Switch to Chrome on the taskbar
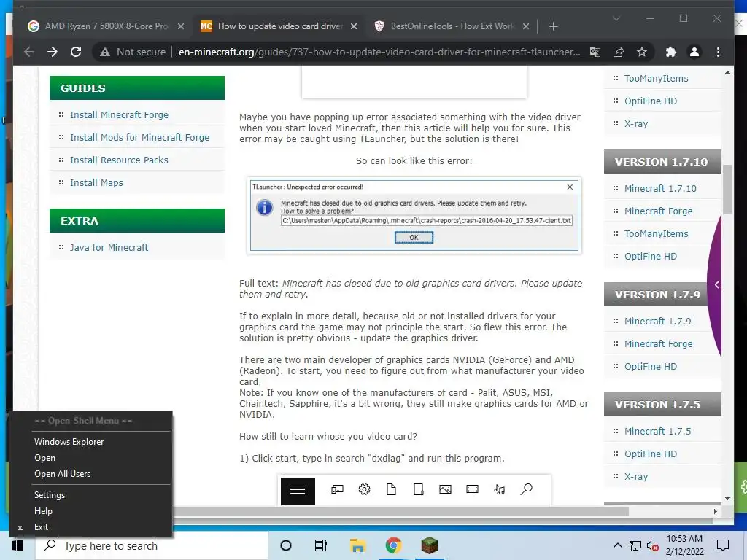 (x=393, y=545)
